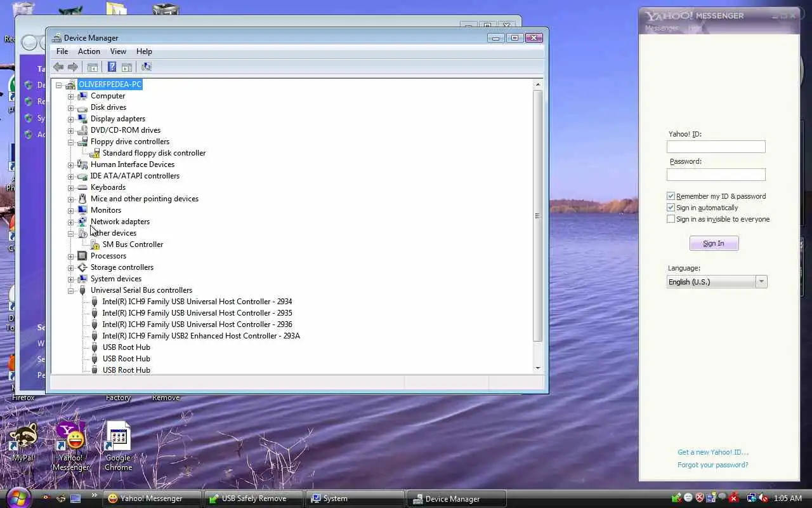Click the Forward arrow in Device Manager toolbar
Image resolution: width=812 pixels, height=508 pixels.
pyautogui.click(x=73, y=67)
